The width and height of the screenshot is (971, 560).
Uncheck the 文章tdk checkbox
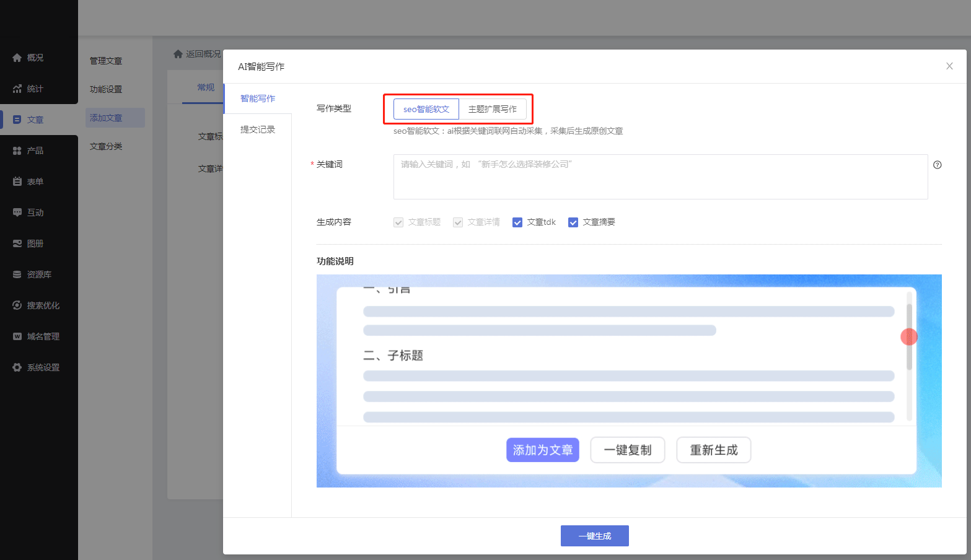coord(517,222)
